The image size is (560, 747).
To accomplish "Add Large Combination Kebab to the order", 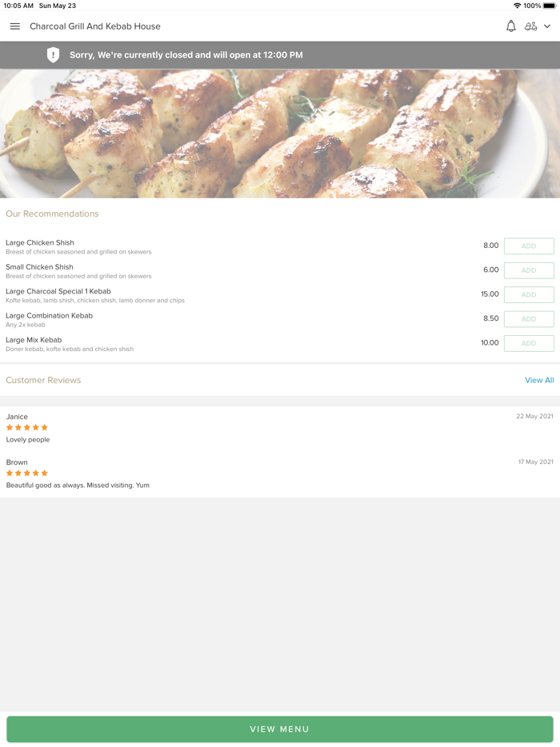I will 529,319.
